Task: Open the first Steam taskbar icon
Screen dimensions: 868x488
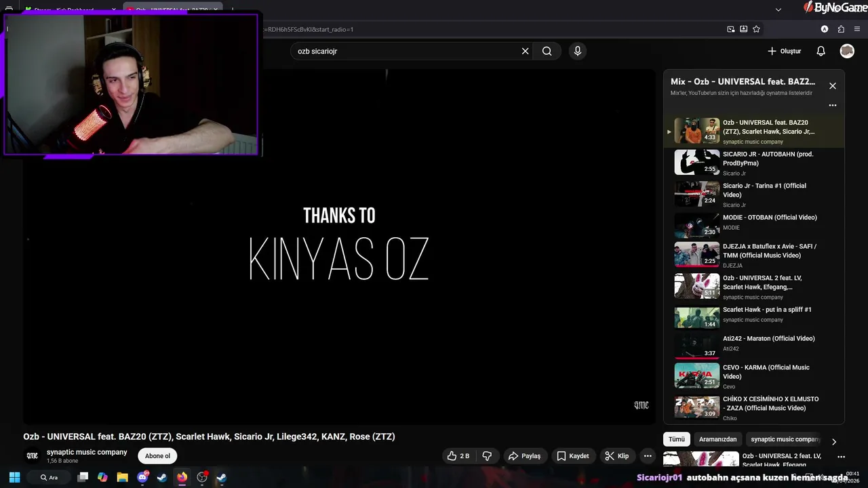Action: pos(162,477)
